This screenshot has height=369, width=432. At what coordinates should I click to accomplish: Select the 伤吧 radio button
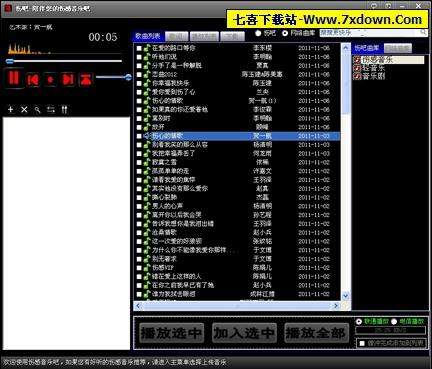pos(258,33)
